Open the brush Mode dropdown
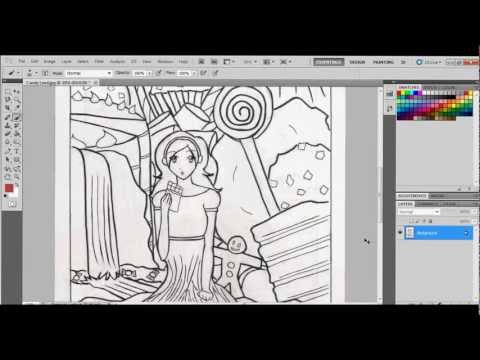Screen dimensions: 480x360 click(x=88, y=73)
